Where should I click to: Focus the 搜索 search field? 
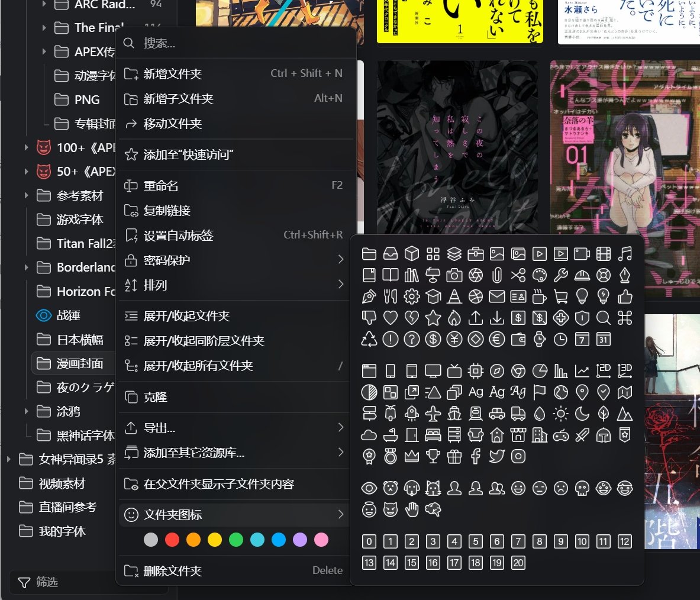[236, 43]
